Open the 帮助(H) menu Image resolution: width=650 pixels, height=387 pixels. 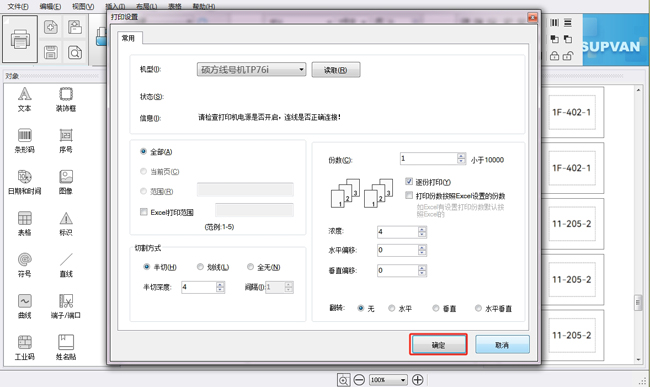(x=204, y=6)
